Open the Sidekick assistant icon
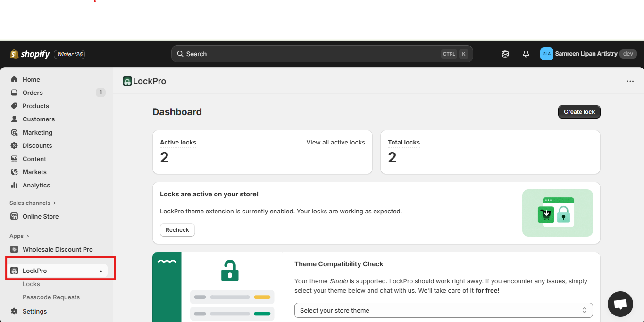 505,54
